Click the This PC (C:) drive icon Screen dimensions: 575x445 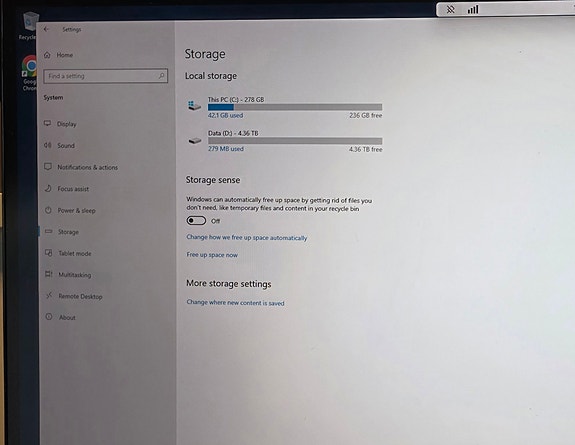pyautogui.click(x=194, y=105)
